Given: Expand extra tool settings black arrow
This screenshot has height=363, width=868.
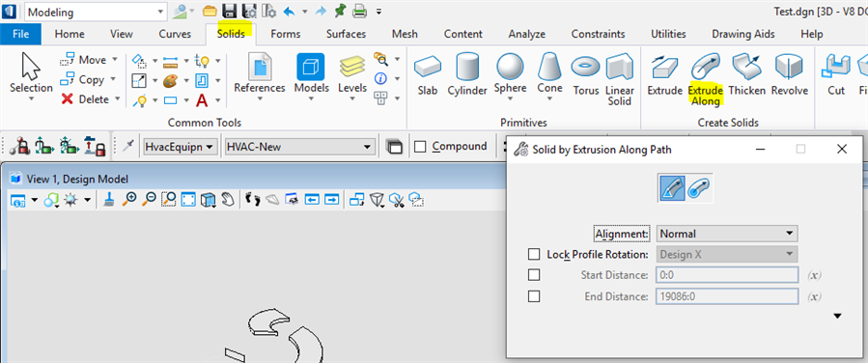Looking at the screenshot, I should 837,316.
